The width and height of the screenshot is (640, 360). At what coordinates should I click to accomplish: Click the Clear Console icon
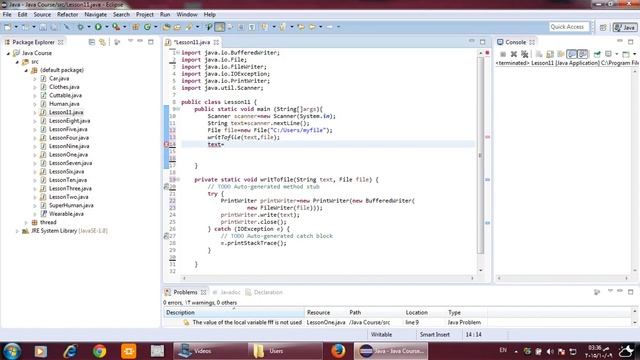(539, 54)
